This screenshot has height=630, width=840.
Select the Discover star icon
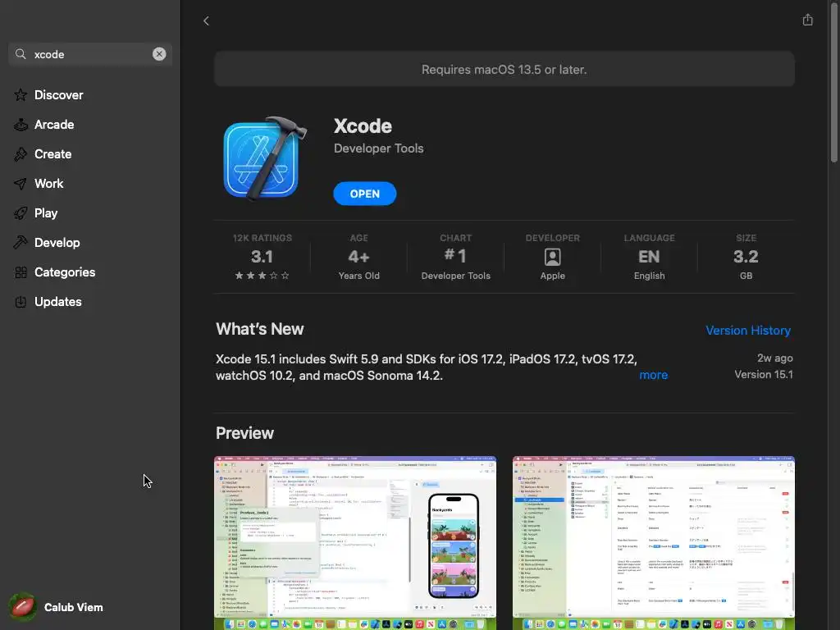click(21, 95)
